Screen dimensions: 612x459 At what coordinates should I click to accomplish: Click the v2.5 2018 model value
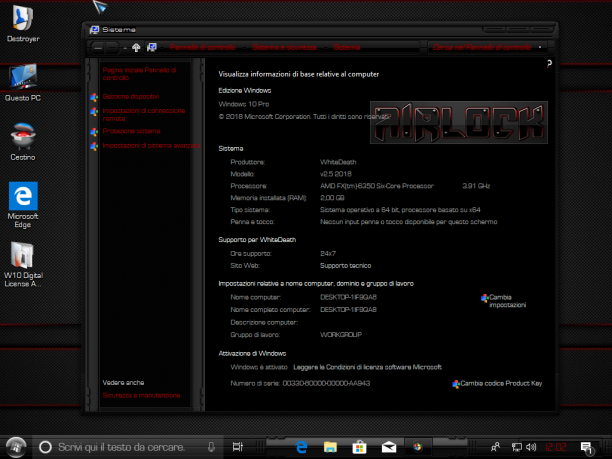pos(336,174)
